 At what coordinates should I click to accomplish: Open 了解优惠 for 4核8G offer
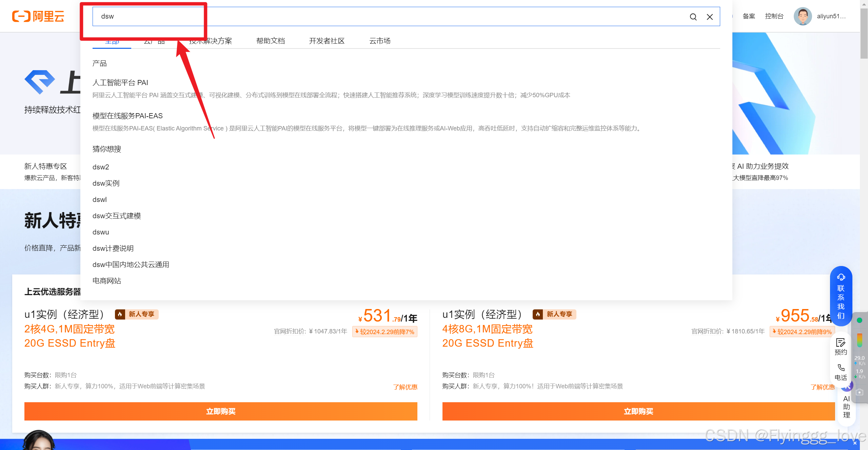[823, 387]
